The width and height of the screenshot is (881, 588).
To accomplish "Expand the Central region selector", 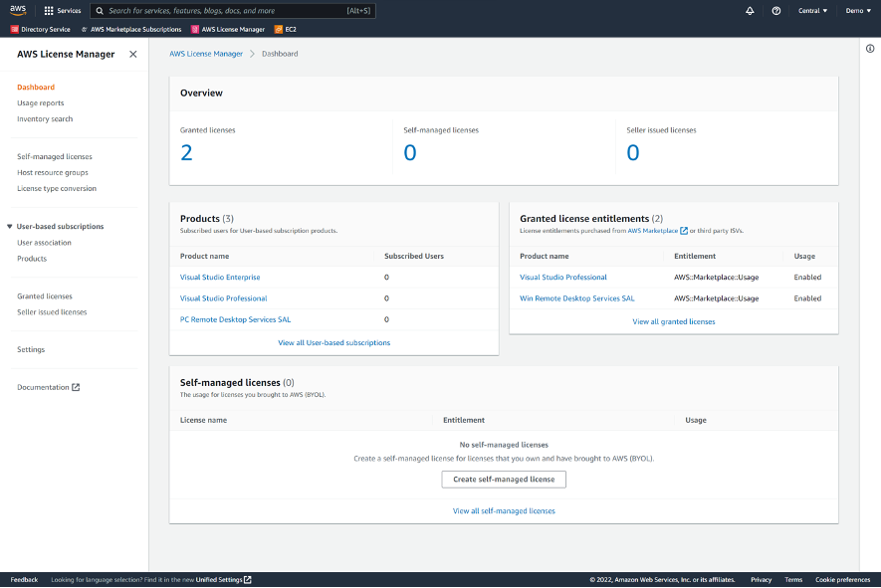I will coord(813,11).
